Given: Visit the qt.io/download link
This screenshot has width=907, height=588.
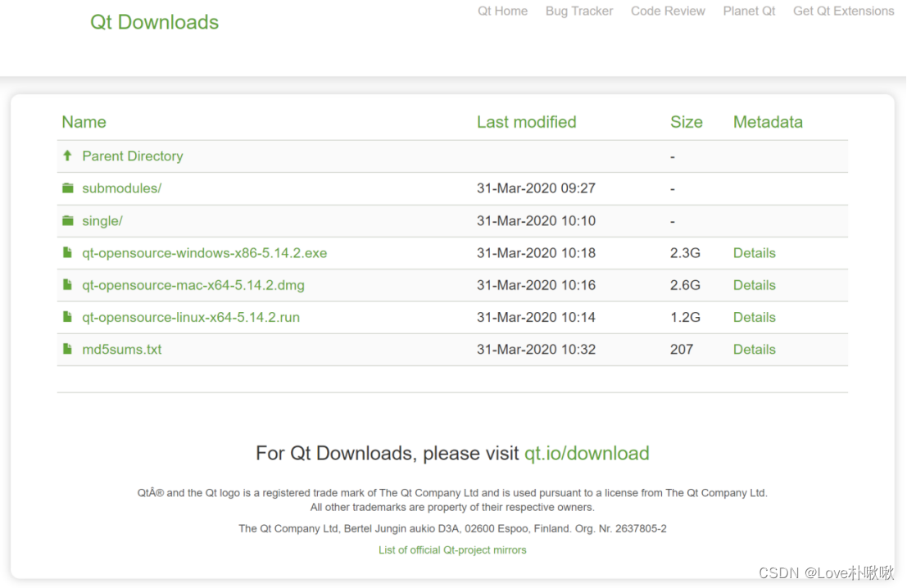Looking at the screenshot, I should (587, 454).
